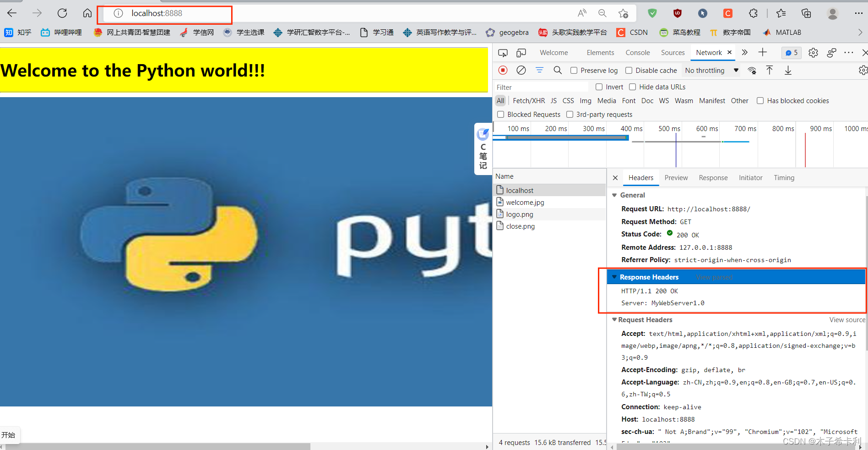This screenshot has height=450, width=868.
Task: Tick Blocked Requests checkbox
Action: (500, 115)
